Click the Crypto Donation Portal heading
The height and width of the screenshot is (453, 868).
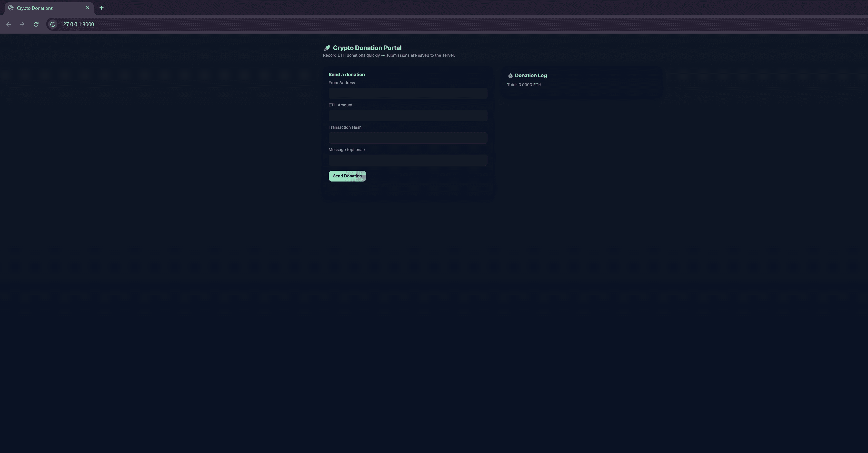(367, 48)
